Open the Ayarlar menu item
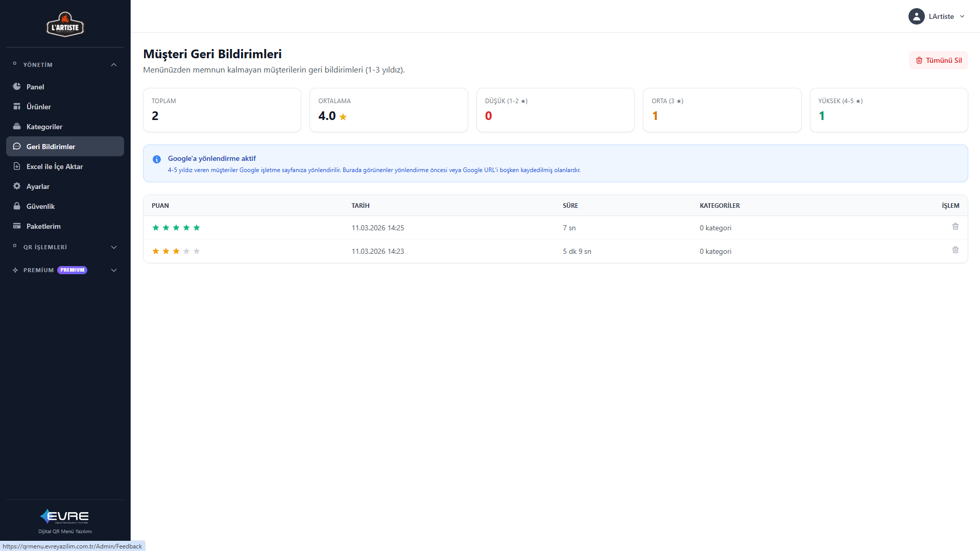The width and height of the screenshot is (980, 551). (x=65, y=186)
